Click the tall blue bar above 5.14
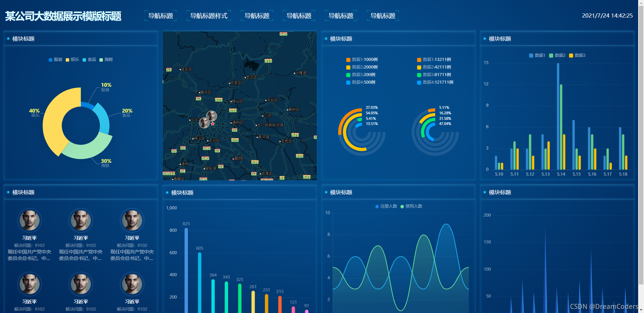This screenshot has width=644, height=313. click(558, 116)
